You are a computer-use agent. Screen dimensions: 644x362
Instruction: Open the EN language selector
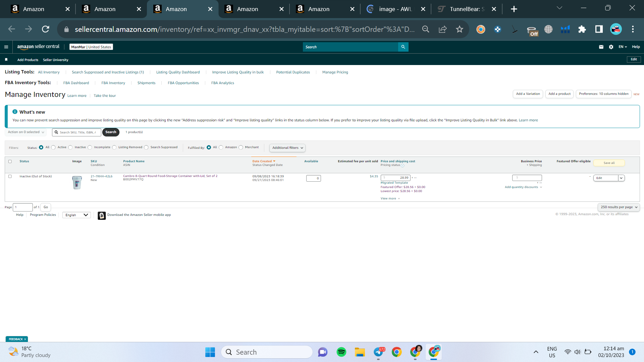click(623, 47)
